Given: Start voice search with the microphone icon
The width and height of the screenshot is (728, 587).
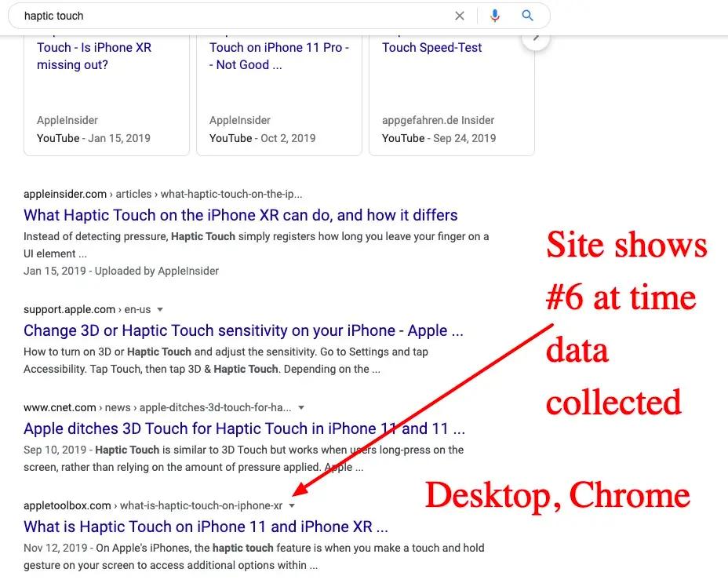Looking at the screenshot, I should 495,16.
